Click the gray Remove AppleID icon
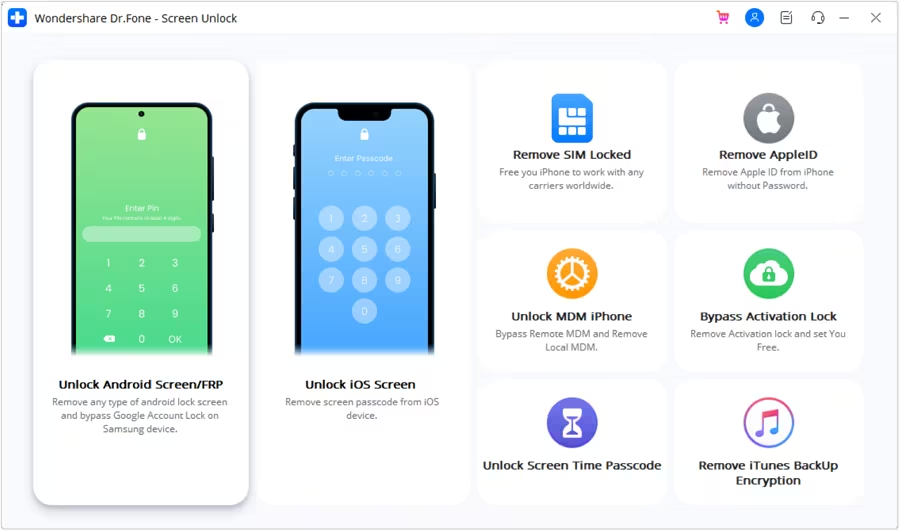 pyautogui.click(x=769, y=118)
